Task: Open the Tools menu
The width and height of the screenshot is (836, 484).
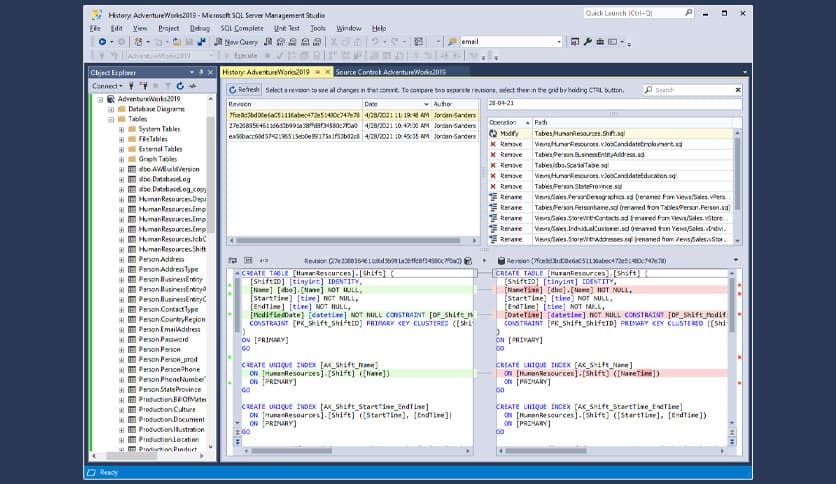Action: [318, 28]
